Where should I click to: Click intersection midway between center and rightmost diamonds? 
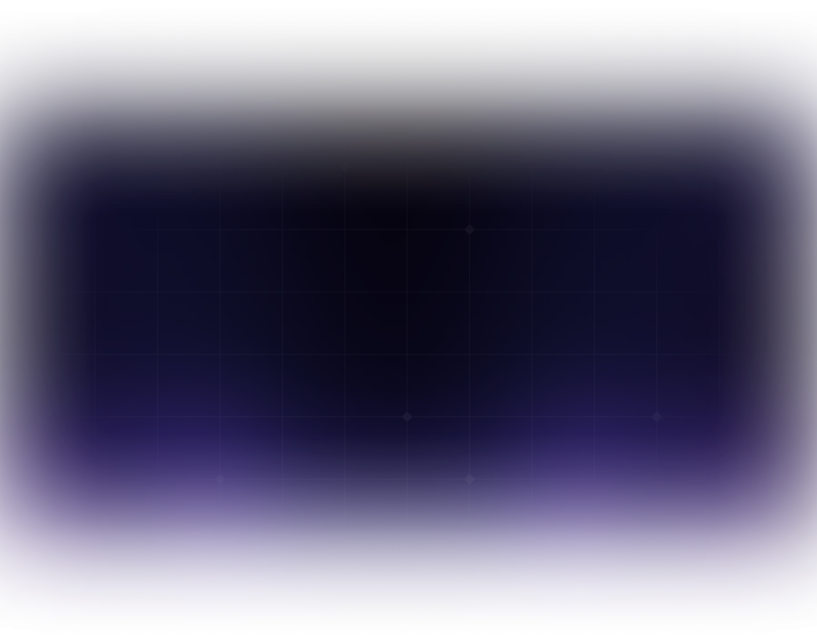pos(532,417)
